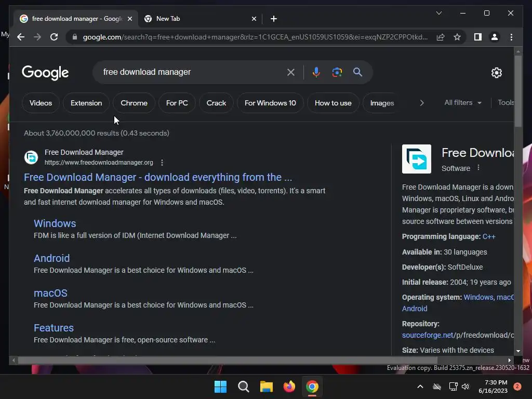Search by image with Google Lens
This screenshot has height=399, width=532.
coord(337,72)
